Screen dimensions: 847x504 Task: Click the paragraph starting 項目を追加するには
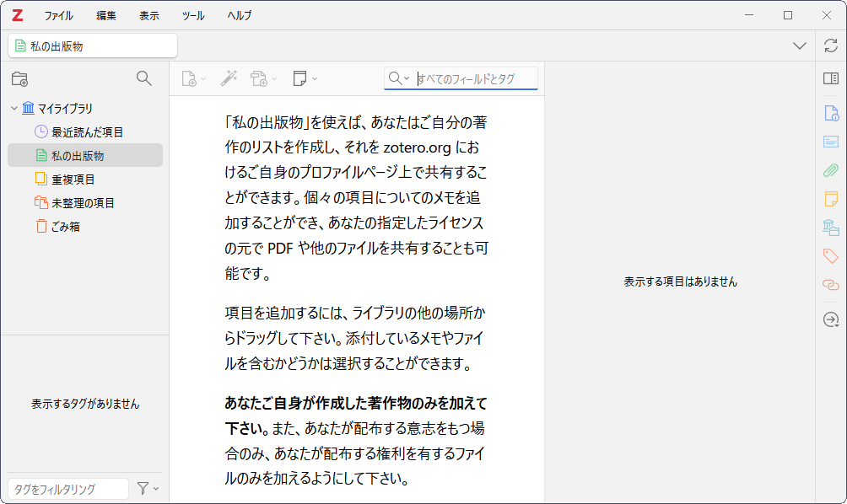coord(355,338)
